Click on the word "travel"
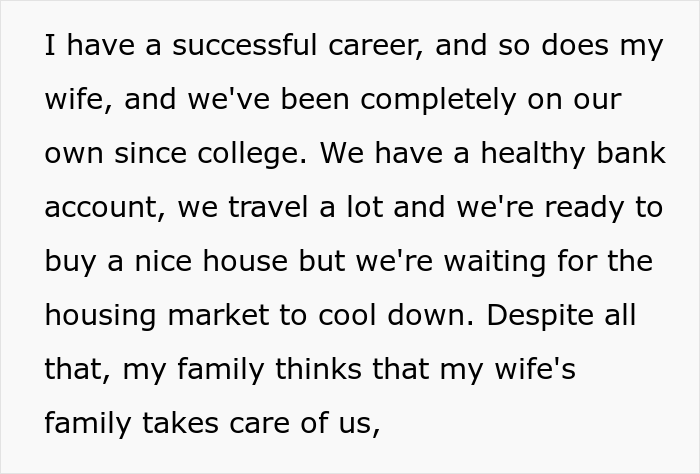Viewport: 700px width, 474px height. (x=268, y=207)
